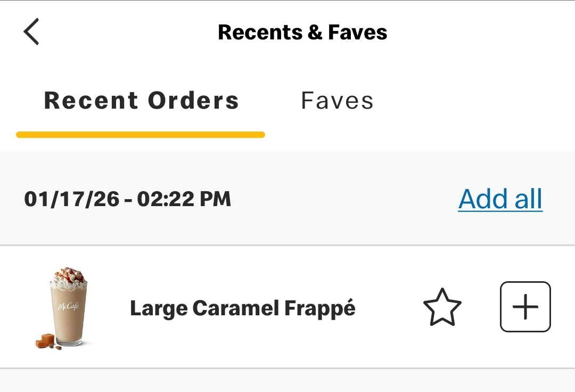Click the McCafé frappé cup image
Image resolution: width=575 pixels, height=392 pixels.
[x=64, y=308]
